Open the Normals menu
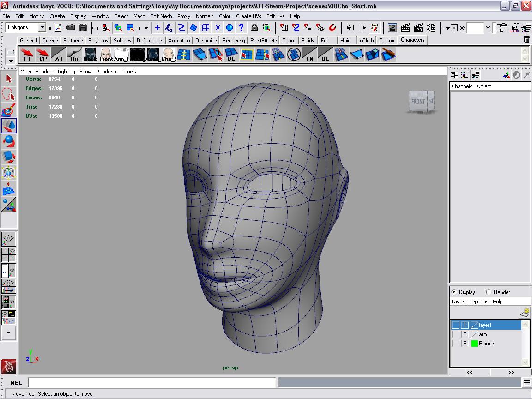 [x=205, y=16]
